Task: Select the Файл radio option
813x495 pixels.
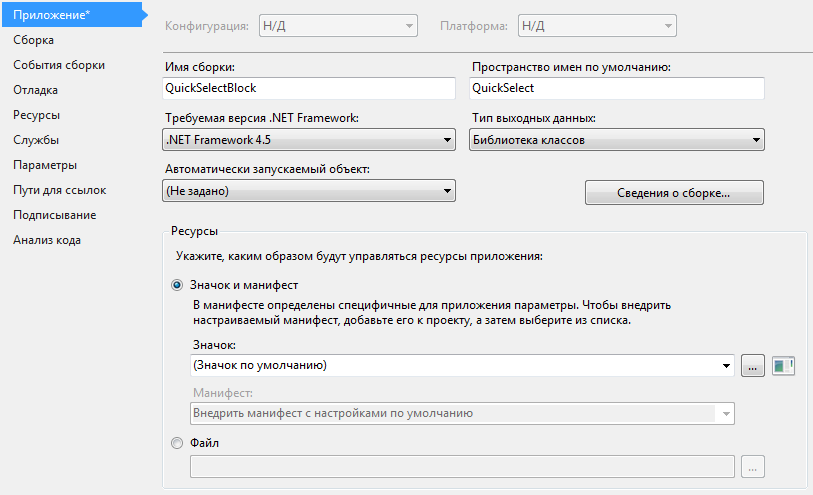Action: 177,443
